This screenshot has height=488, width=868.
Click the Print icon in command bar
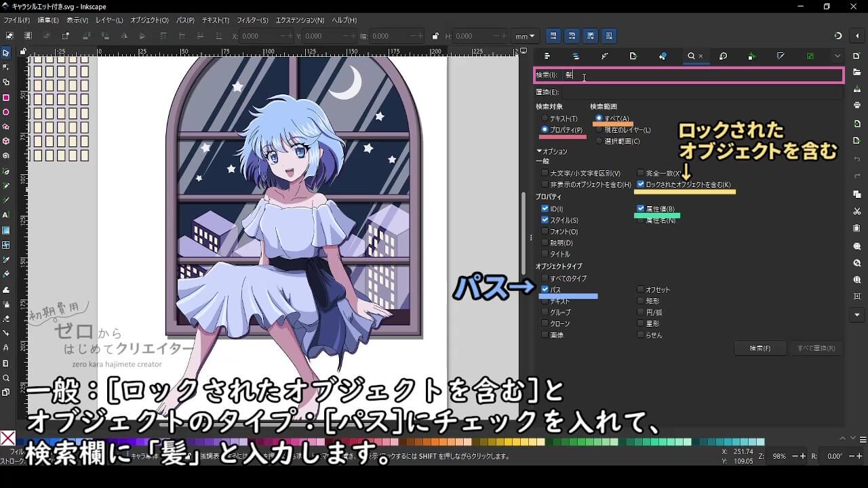[x=857, y=105]
